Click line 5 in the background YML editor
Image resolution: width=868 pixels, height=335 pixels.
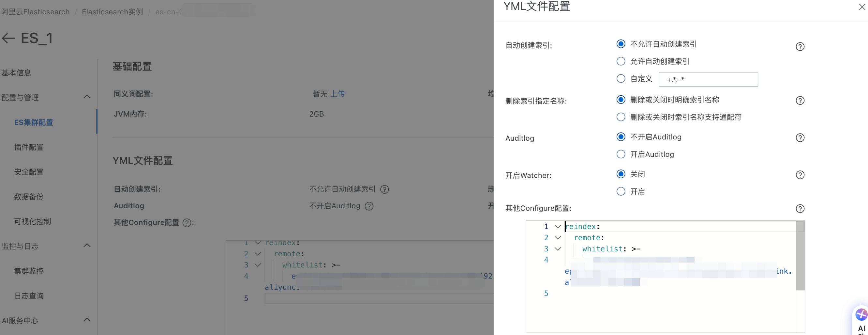(379, 298)
